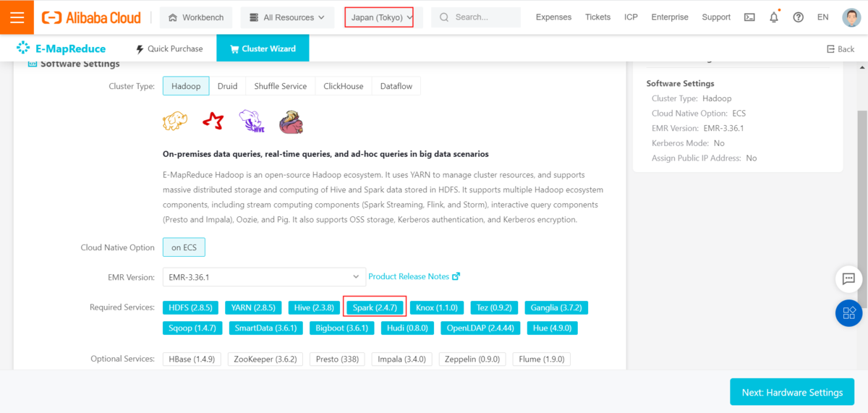This screenshot has height=413, width=868.
Task: Select the on ECS cloud native option
Action: [x=184, y=247]
